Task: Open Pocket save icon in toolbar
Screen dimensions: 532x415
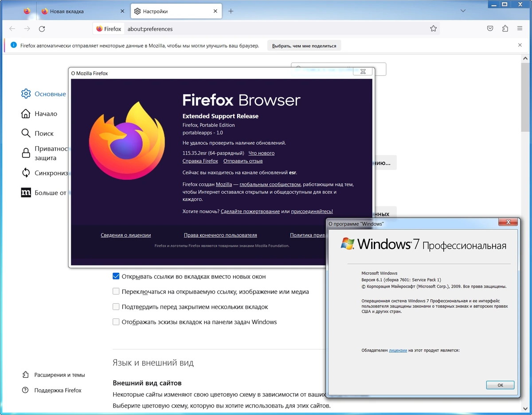Action: click(490, 29)
